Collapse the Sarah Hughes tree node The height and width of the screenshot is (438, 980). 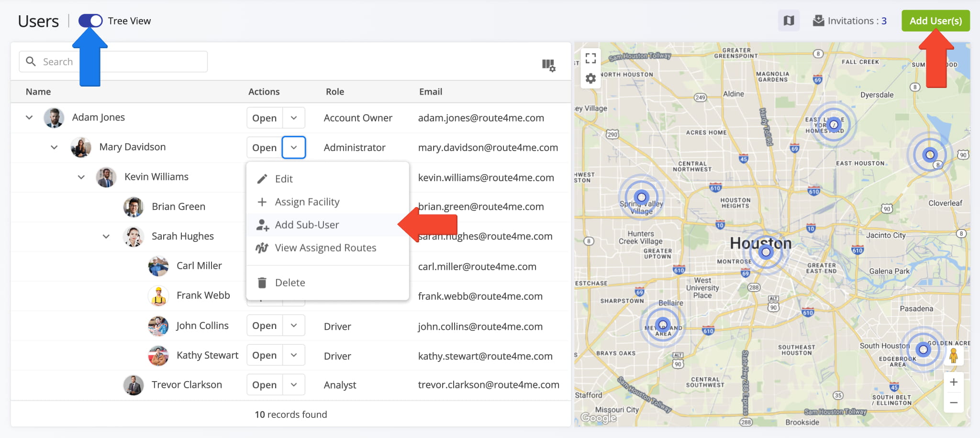(106, 236)
